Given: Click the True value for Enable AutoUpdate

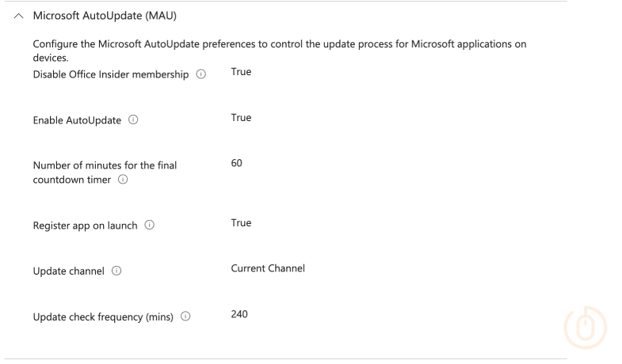Looking at the screenshot, I should [x=241, y=118].
